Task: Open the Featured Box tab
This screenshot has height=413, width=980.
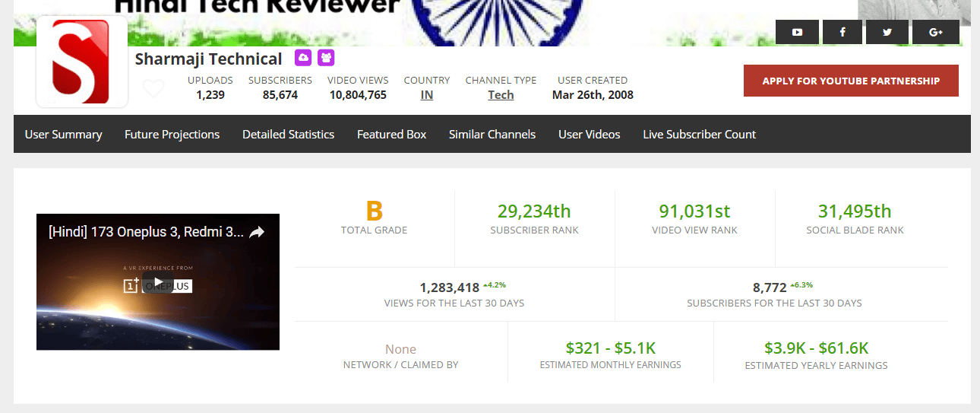Action: click(391, 134)
